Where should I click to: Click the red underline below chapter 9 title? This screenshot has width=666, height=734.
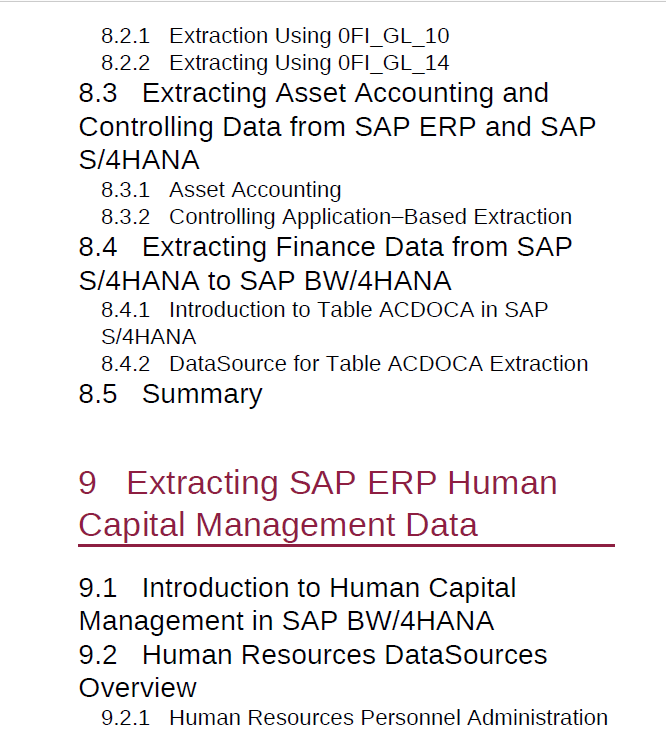pos(346,545)
